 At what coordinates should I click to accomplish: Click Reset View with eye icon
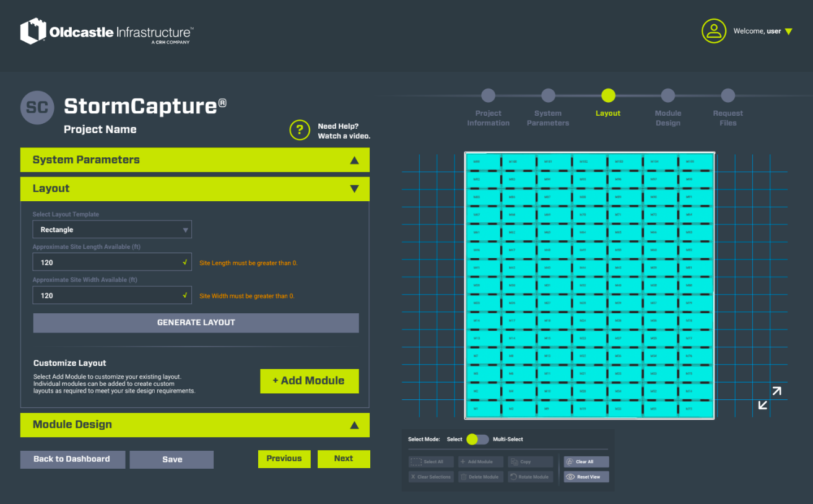pyautogui.click(x=586, y=477)
